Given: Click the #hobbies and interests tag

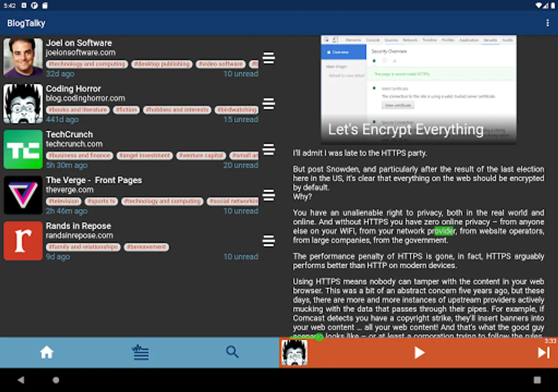Looking at the screenshot, I should (x=177, y=110).
